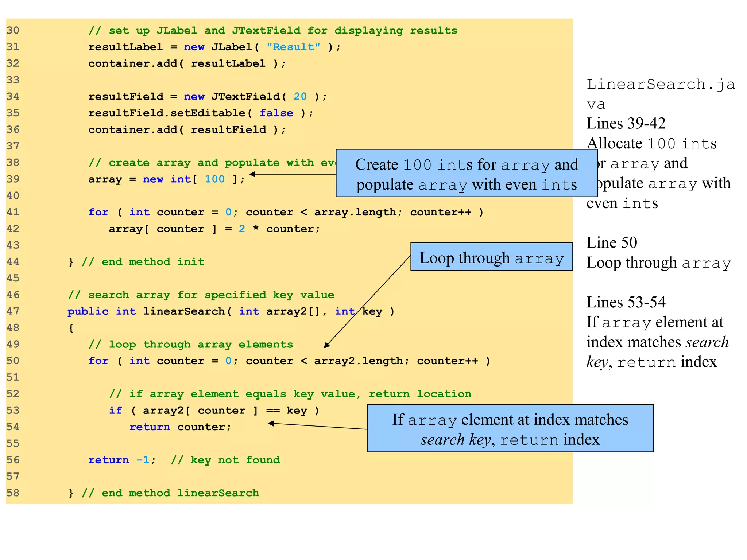The image size is (747, 560).
Task: Click comment '// loop through array elements'
Action: pyautogui.click(x=191, y=344)
